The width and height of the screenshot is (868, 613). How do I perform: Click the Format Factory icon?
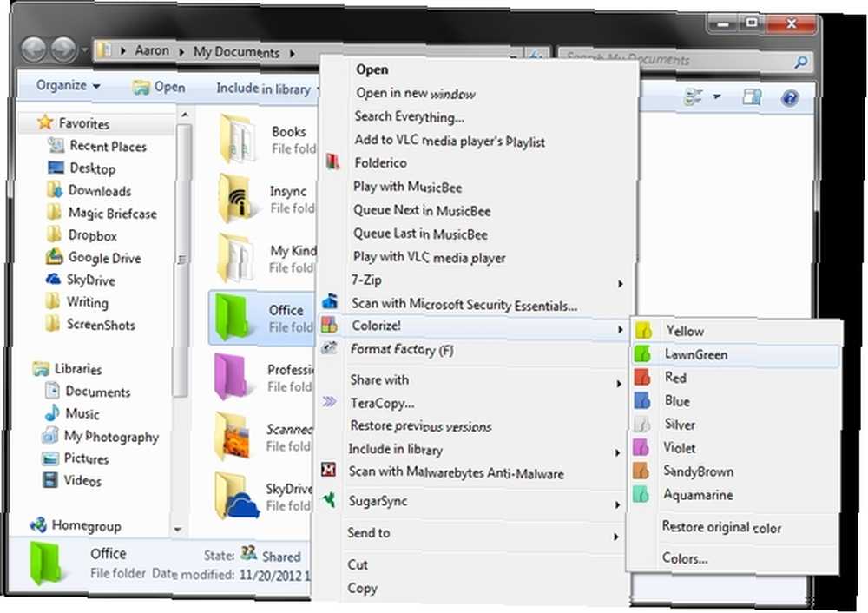[x=329, y=348]
